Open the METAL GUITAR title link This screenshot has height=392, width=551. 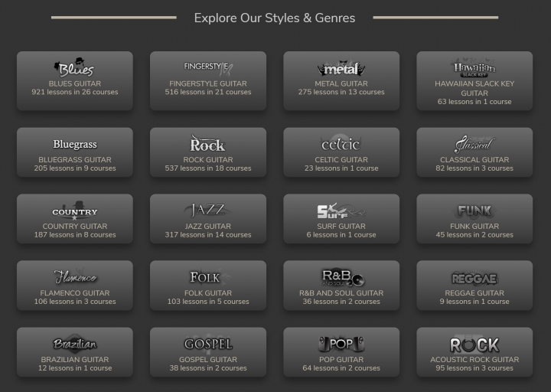coord(341,83)
